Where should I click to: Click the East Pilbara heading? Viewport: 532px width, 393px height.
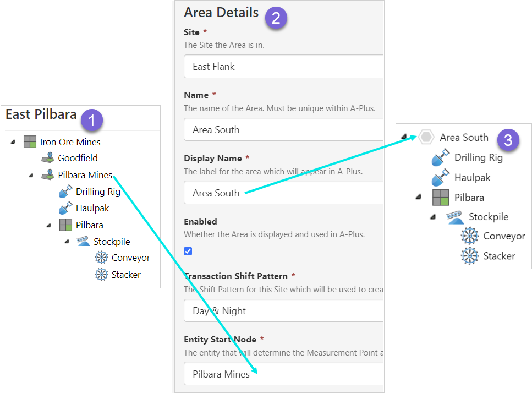[41, 114]
